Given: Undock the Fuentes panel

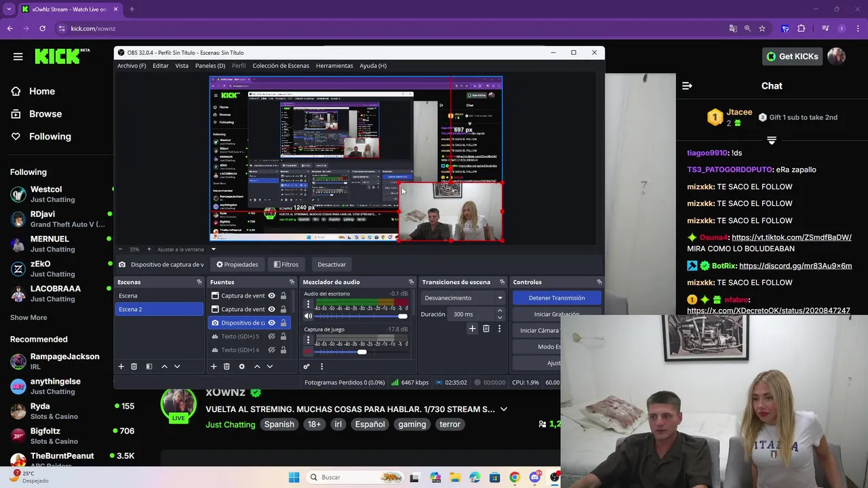Looking at the screenshot, I should (292, 282).
